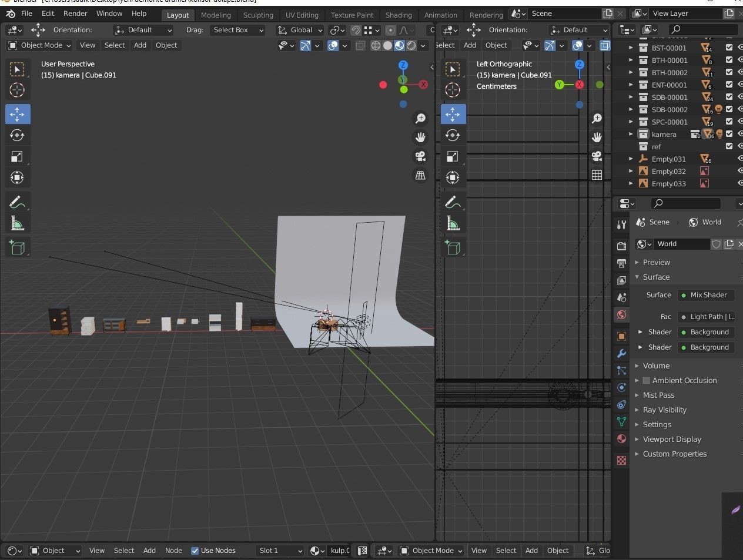743x560 pixels.
Task: Open the Scene properties tab icon
Action: [x=621, y=298]
